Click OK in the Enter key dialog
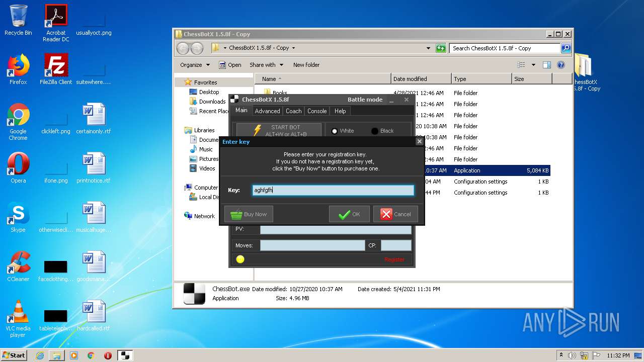 coord(349,214)
